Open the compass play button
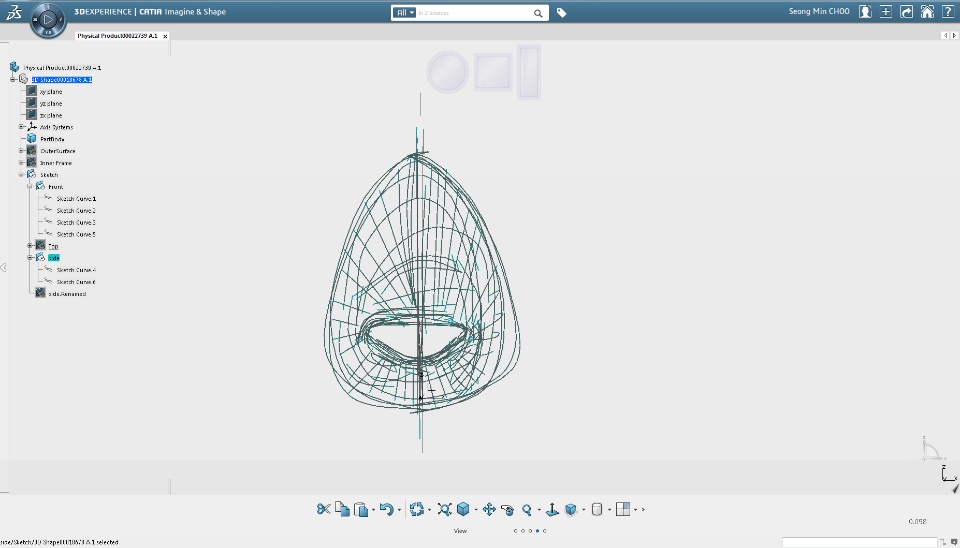The height and width of the screenshot is (548, 960). click(48, 20)
